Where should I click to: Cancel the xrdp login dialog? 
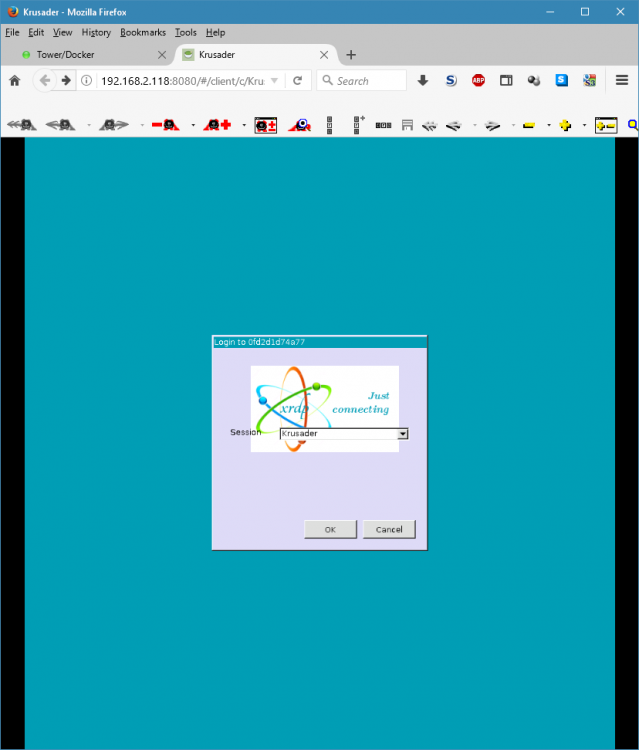tap(389, 529)
